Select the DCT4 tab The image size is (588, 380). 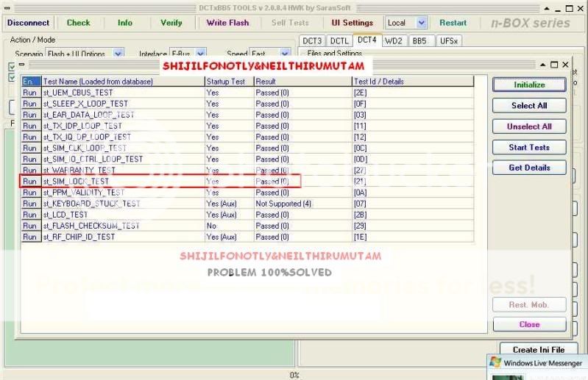[366, 40]
